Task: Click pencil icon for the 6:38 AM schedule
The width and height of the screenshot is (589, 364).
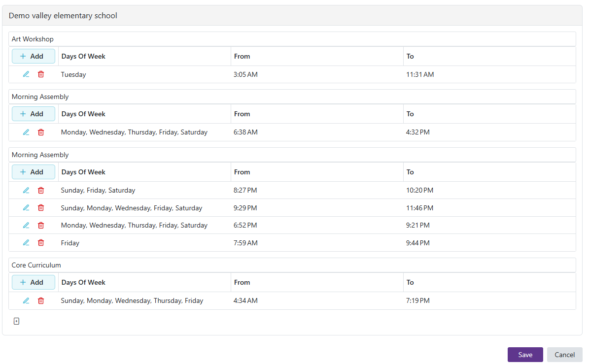Action: (26, 132)
